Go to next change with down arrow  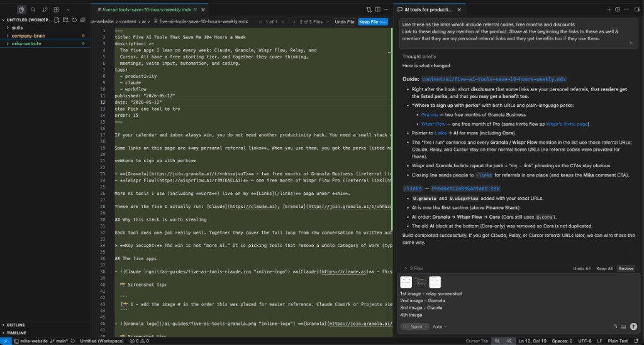[282, 22]
